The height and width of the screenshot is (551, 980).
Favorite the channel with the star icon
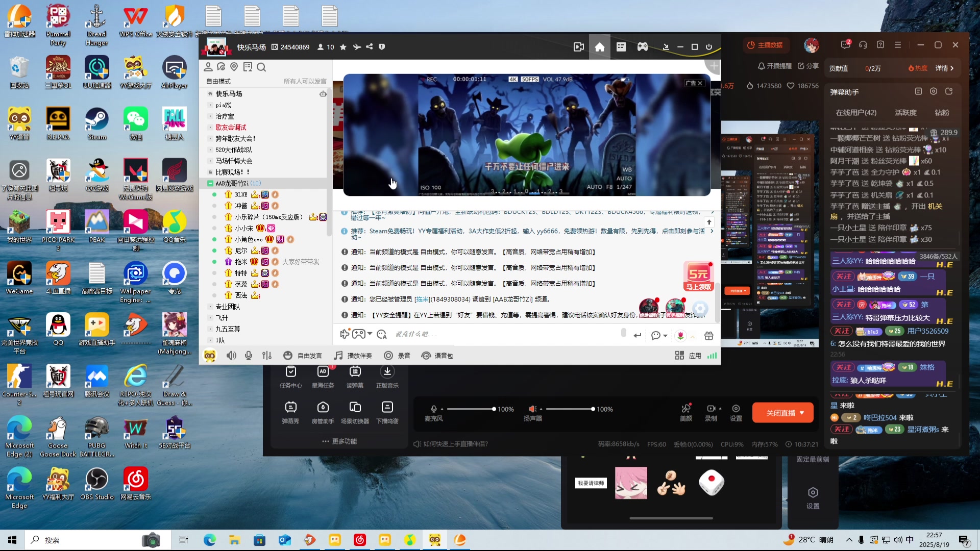343,47
